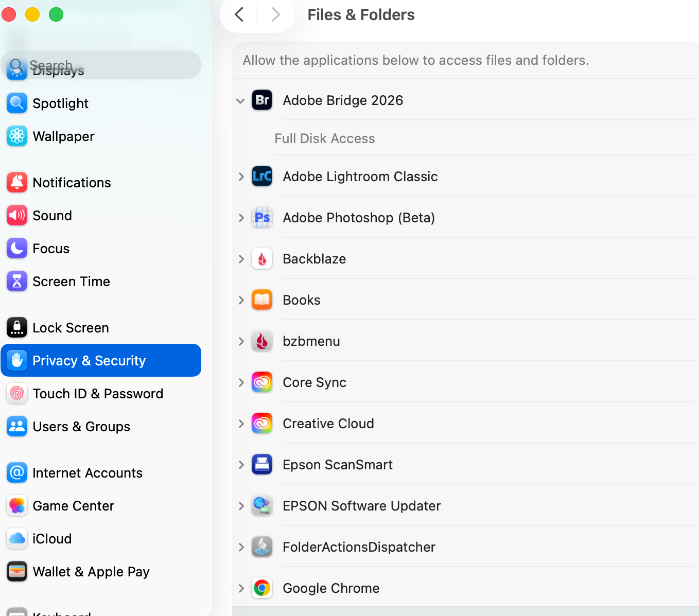Expand the bzbmenu permissions row
The height and width of the screenshot is (616, 699).
coord(241,341)
